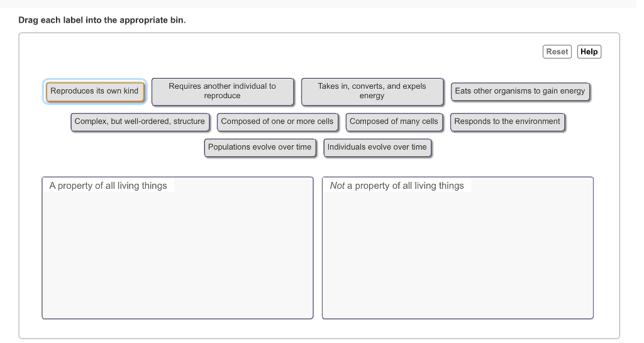Click 'Requires another individual to reproduce' label

coord(222,91)
